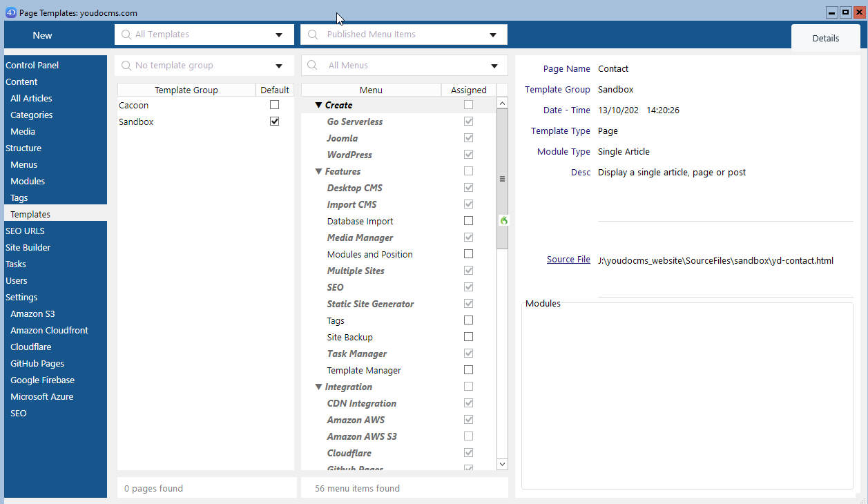Click search icon in All Menus field
The image size is (868, 504).
313,66
